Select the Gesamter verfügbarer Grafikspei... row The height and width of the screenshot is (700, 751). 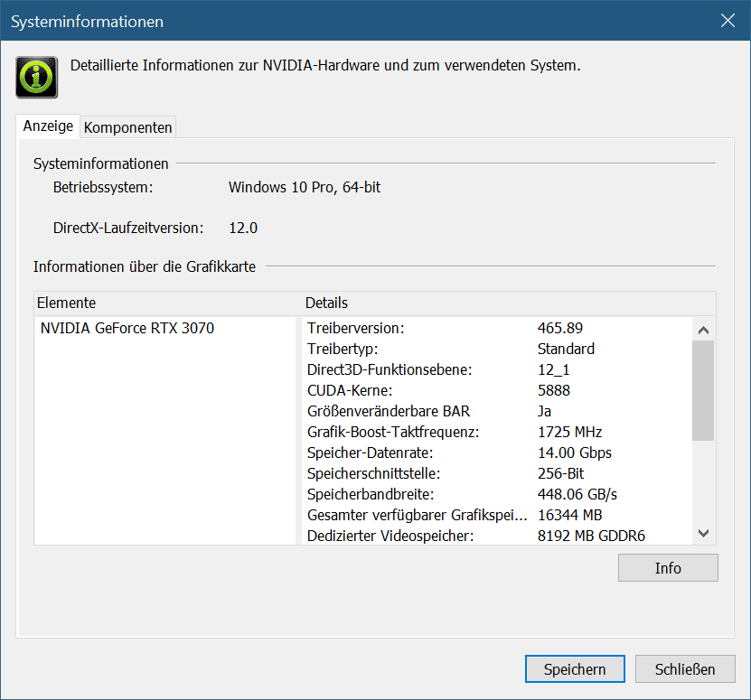coord(497,515)
